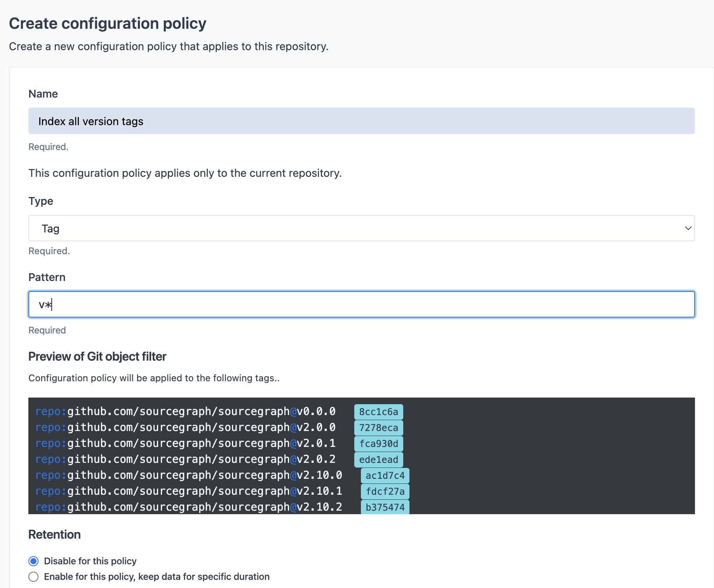Click the Name input field
The width and height of the screenshot is (714, 588).
pyautogui.click(x=361, y=121)
